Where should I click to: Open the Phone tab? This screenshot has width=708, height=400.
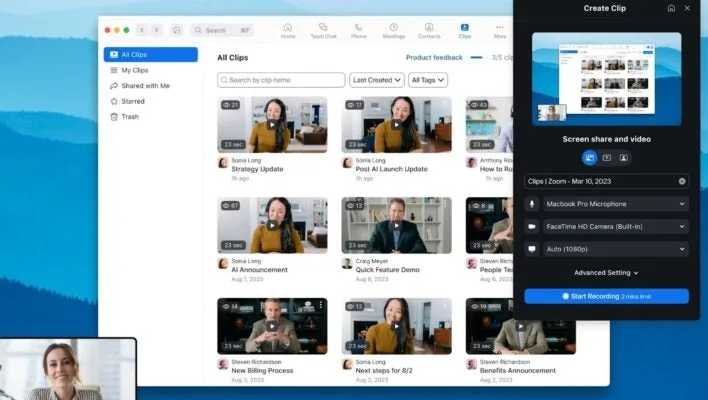click(x=358, y=30)
